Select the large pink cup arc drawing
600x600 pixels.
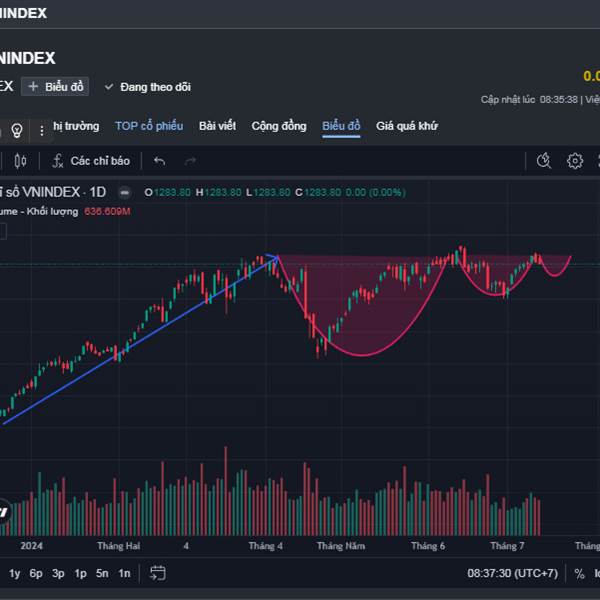(x=362, y=355)
